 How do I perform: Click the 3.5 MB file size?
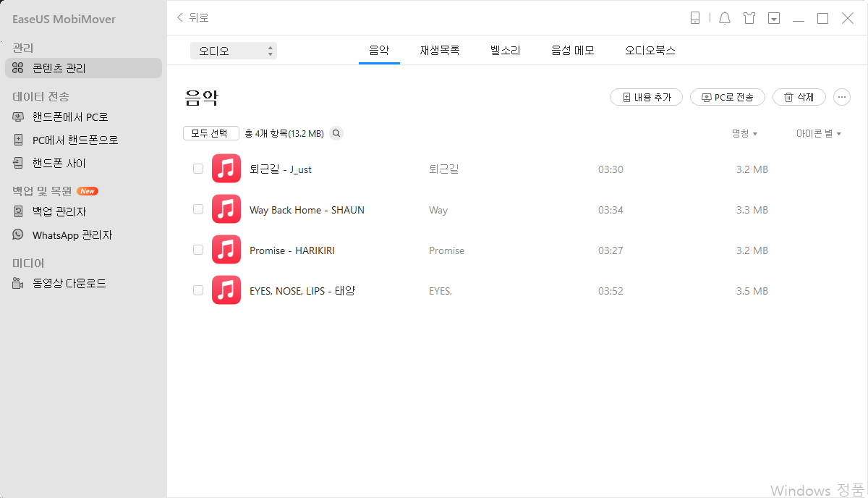coord(752,291)
